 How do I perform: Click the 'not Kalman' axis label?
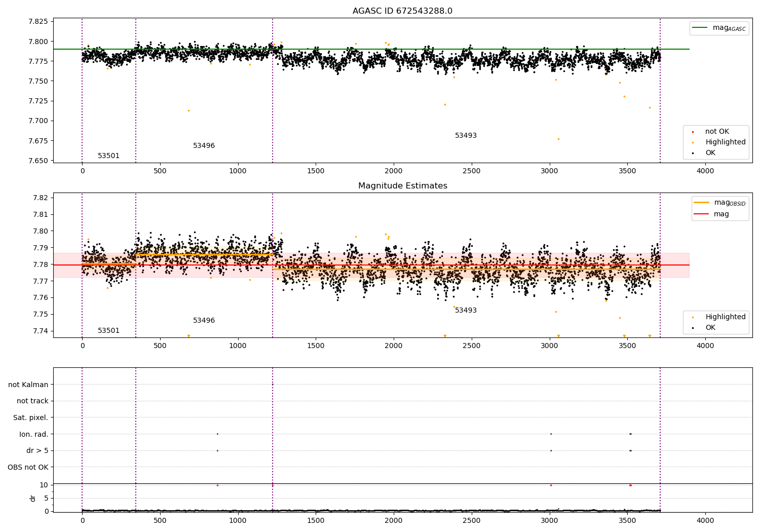28,385
